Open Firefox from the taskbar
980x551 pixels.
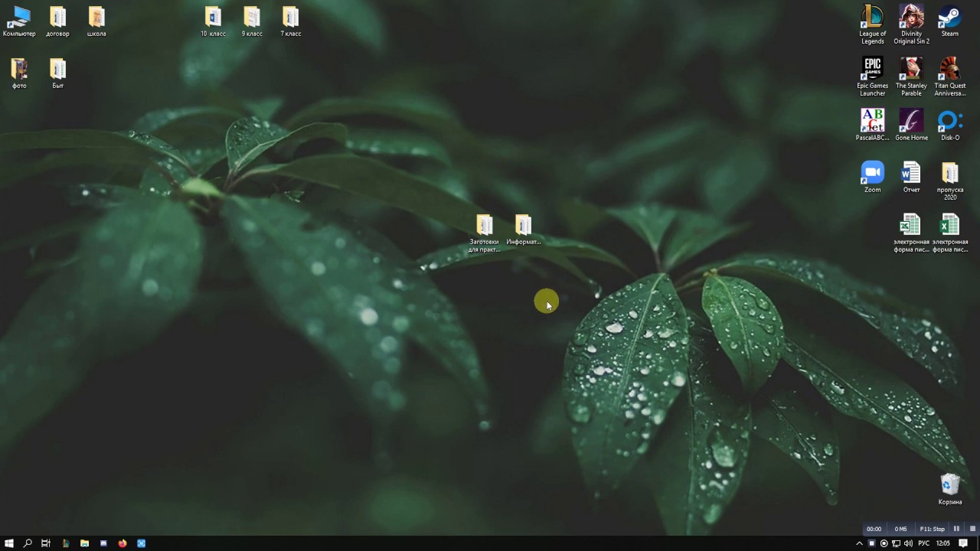[x=122, y=543]
